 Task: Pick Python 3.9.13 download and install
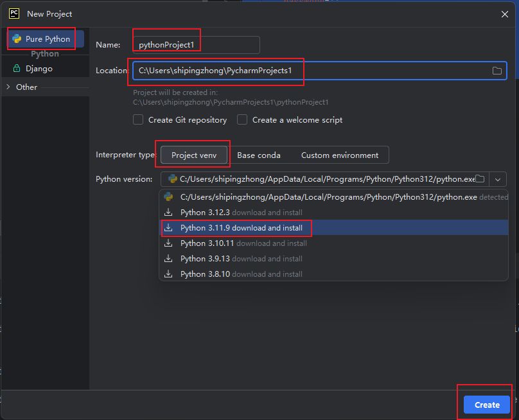[241, 259]
